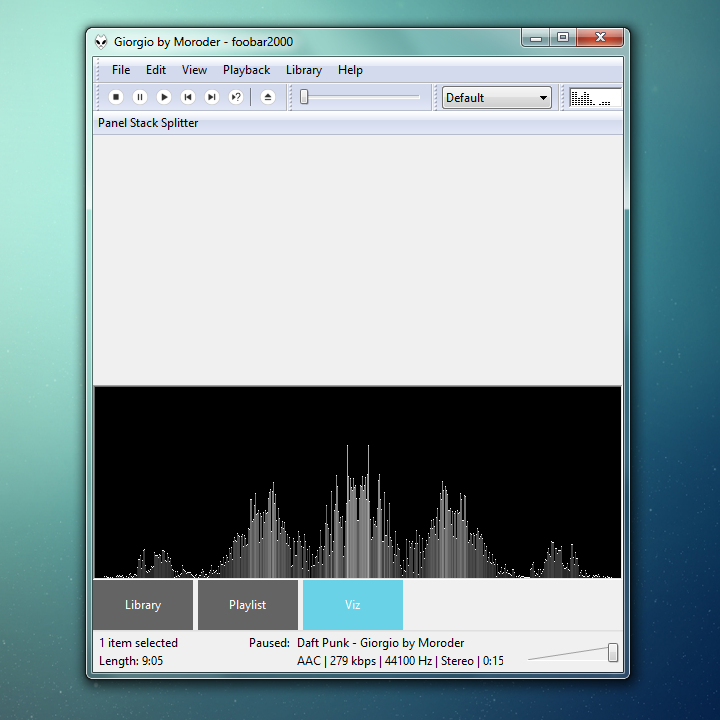
Task: Click the 'Daft Punk - Giorgio by Moroder' status text
Action: (x=380, y=643)
